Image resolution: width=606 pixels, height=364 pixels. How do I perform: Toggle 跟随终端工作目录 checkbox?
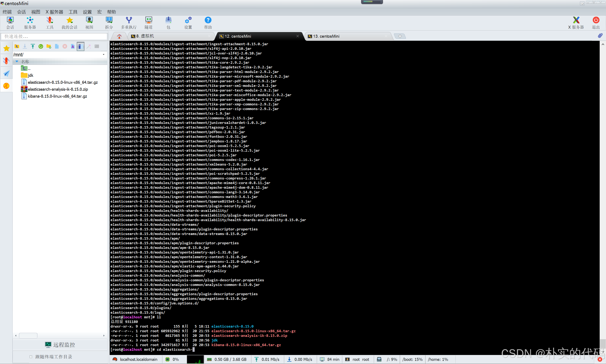pos(31,357)
